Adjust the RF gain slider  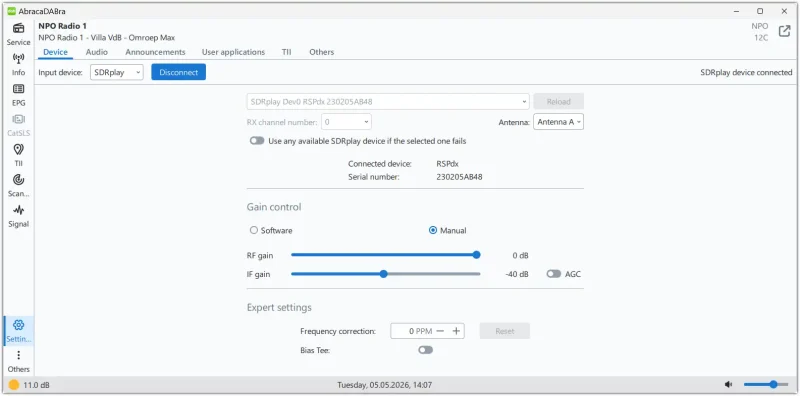click(x=385, y=255)
